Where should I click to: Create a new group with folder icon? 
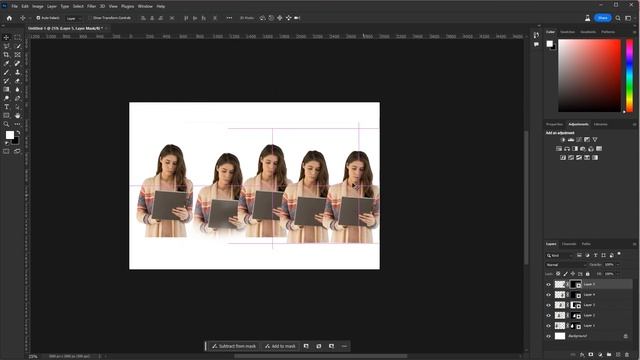point(609,355)
